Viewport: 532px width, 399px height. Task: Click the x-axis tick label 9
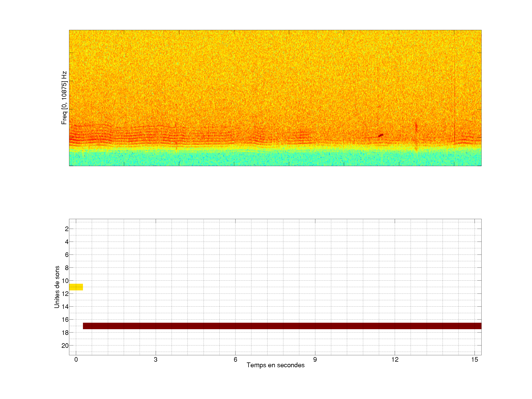(315, 359)
